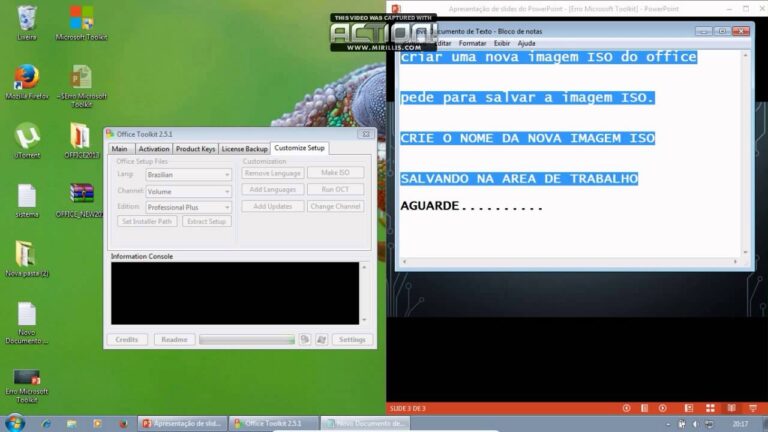The image size is (768, 432).
Task: Click the Set Installer Path button
Action: (147, 221)
